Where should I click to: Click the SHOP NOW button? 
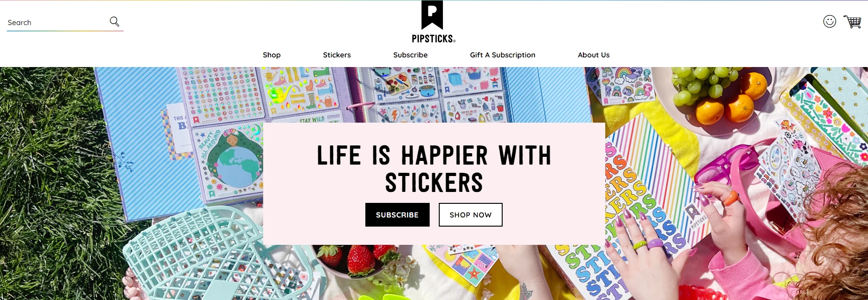coord(470,215)
